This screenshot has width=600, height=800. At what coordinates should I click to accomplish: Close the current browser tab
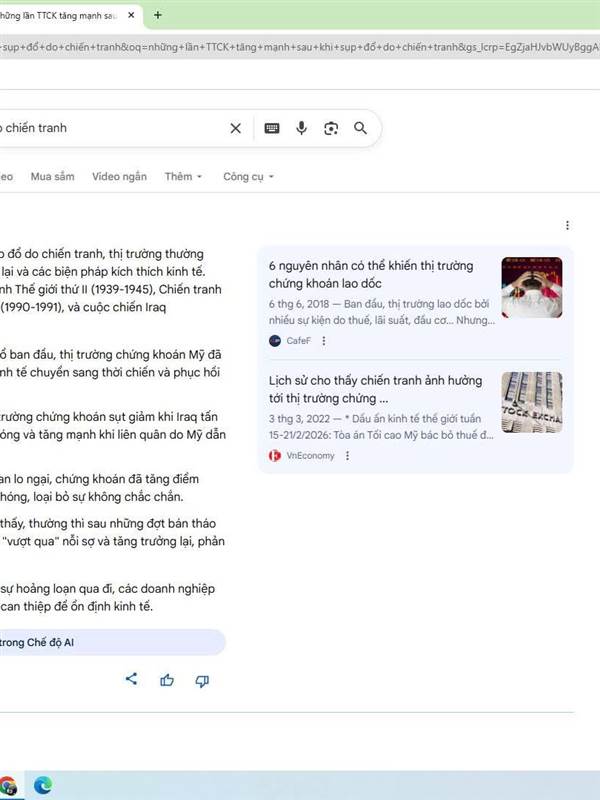tap(131, 15)
